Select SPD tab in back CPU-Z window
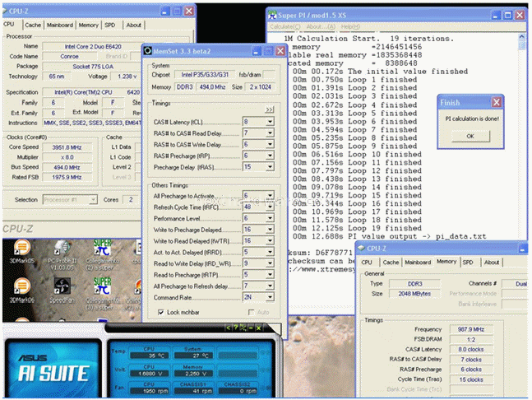This screenshot has height=400, width=532. coord(110,25)
